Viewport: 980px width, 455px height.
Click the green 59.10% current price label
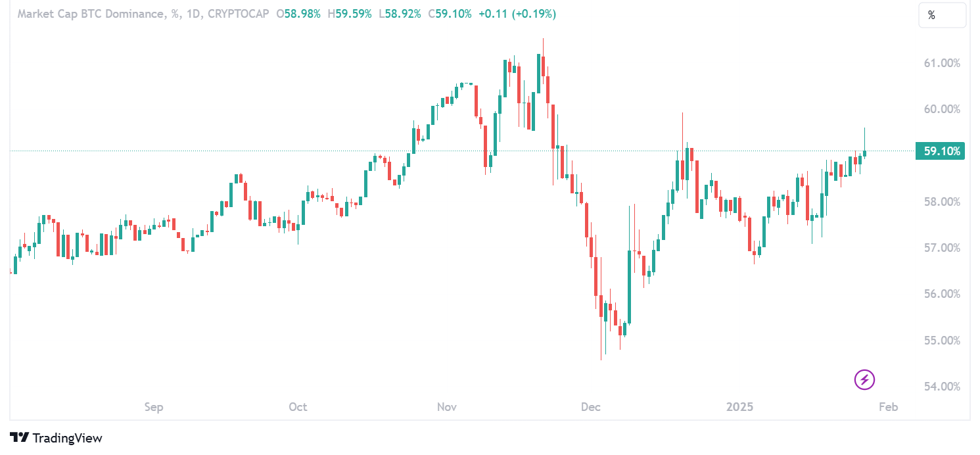pyautogui.click(x=941, y=151)
